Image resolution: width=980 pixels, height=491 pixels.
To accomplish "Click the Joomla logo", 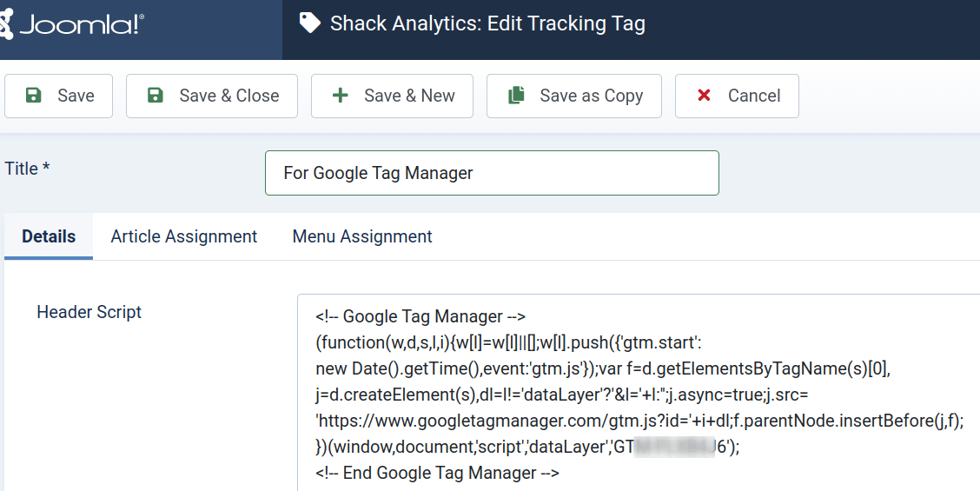I will pos(72,25).
